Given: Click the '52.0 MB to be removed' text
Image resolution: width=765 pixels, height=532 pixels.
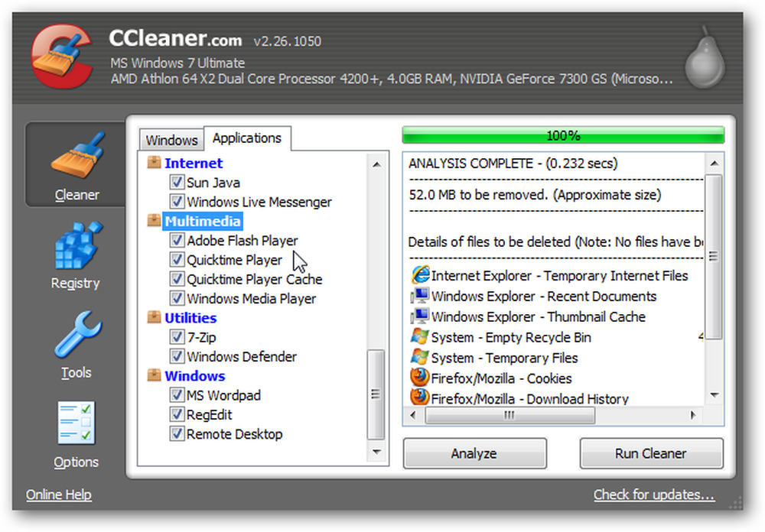Looking at the screenshot, I should (x=535, y=195).
